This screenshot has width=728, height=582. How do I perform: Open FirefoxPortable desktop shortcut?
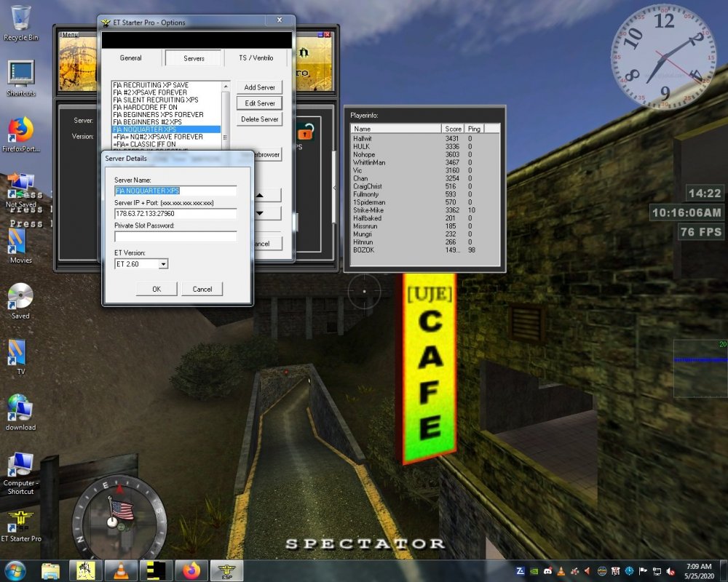pyautogui.click(x=20, y=135)
